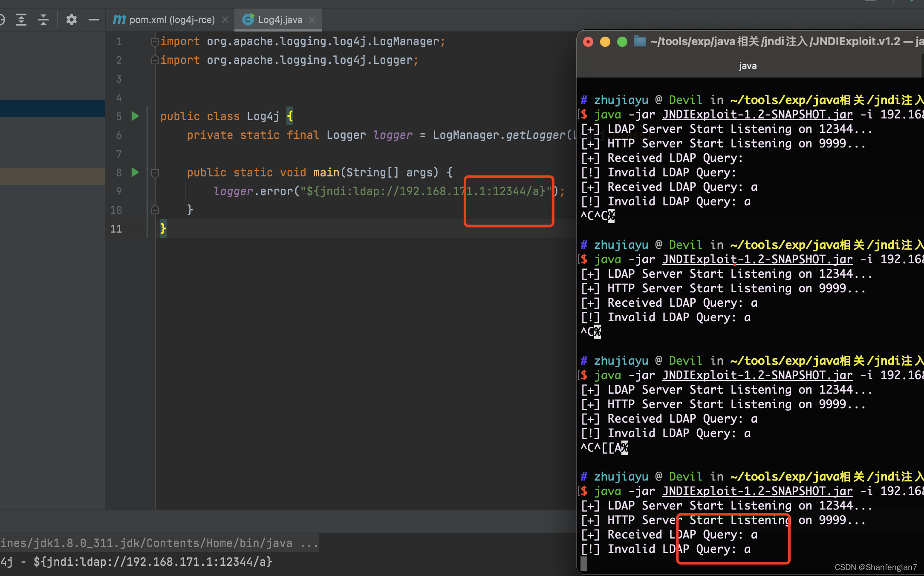Screen dimensions: 924x576
Task: Click the Select Opened File target icon
Action: tap(2, 20)
